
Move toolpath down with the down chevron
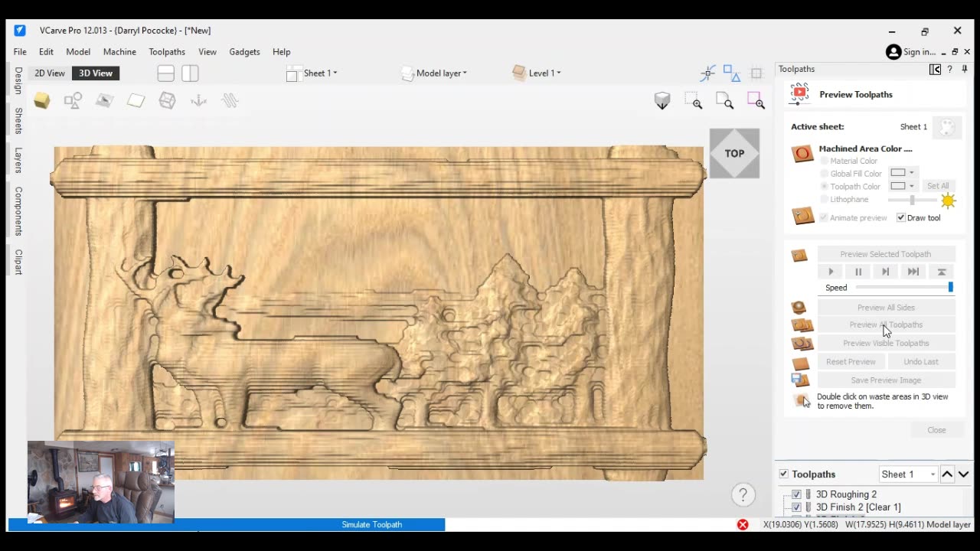[963, 474]
